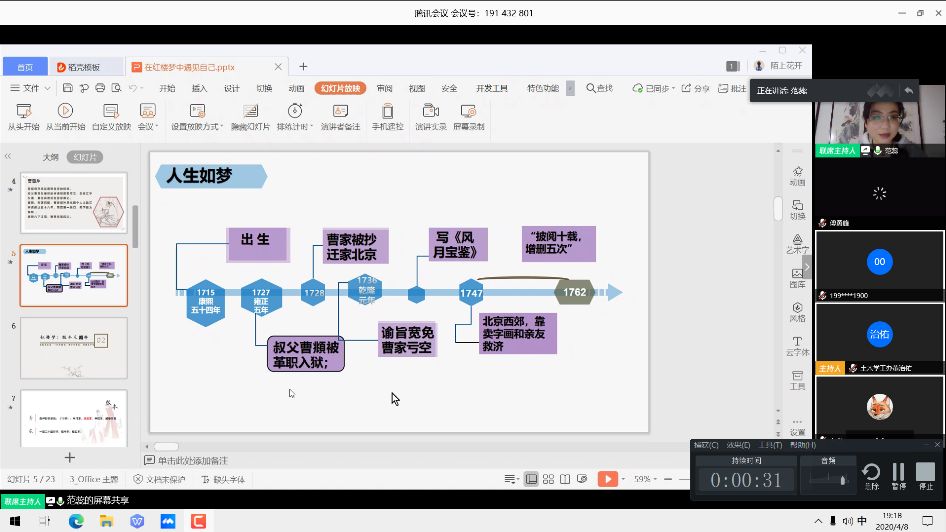The width and height of the screenshot is (946, 532).
Task: Stop the recording with the 停止 button
Action: [x=925, y=474]
